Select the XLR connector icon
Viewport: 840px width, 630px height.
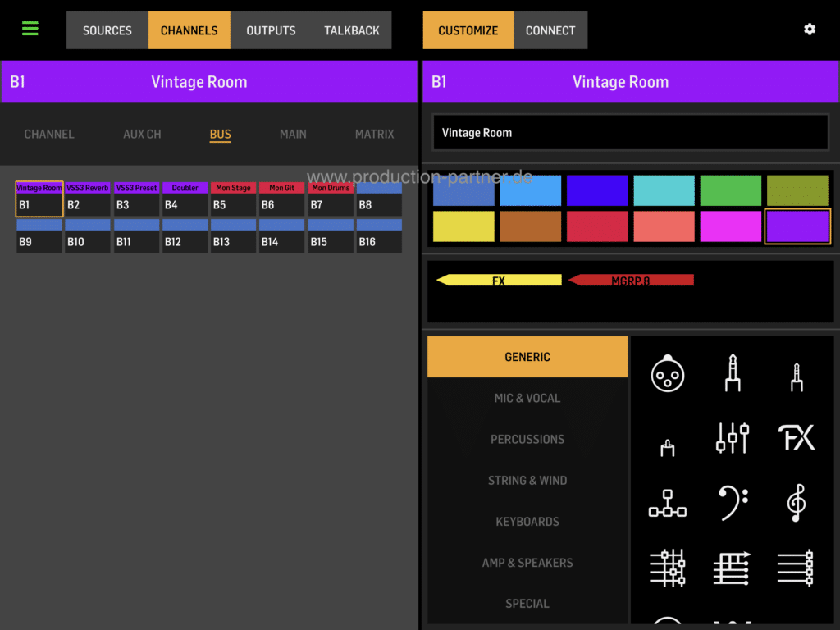coord(667,376)
